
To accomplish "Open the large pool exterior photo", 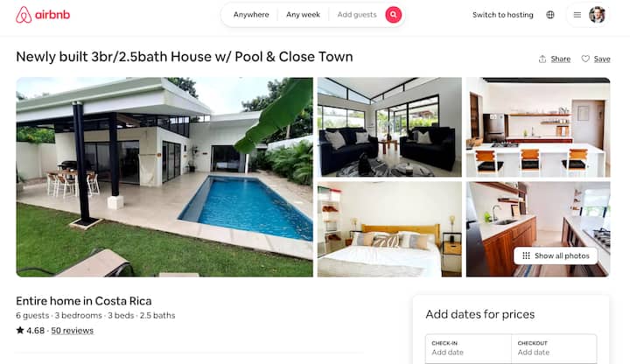I will pyautogui.click(x=164, y=177).
